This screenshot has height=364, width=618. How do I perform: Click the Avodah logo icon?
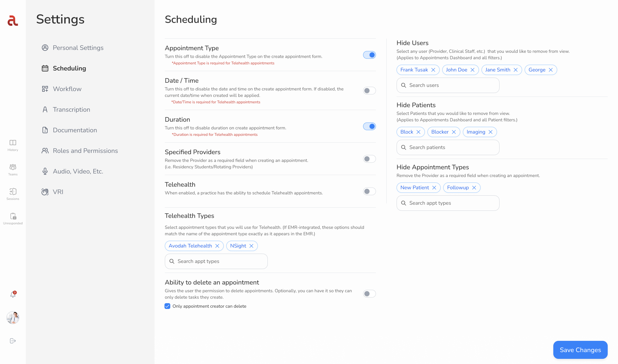coord(13,21)
